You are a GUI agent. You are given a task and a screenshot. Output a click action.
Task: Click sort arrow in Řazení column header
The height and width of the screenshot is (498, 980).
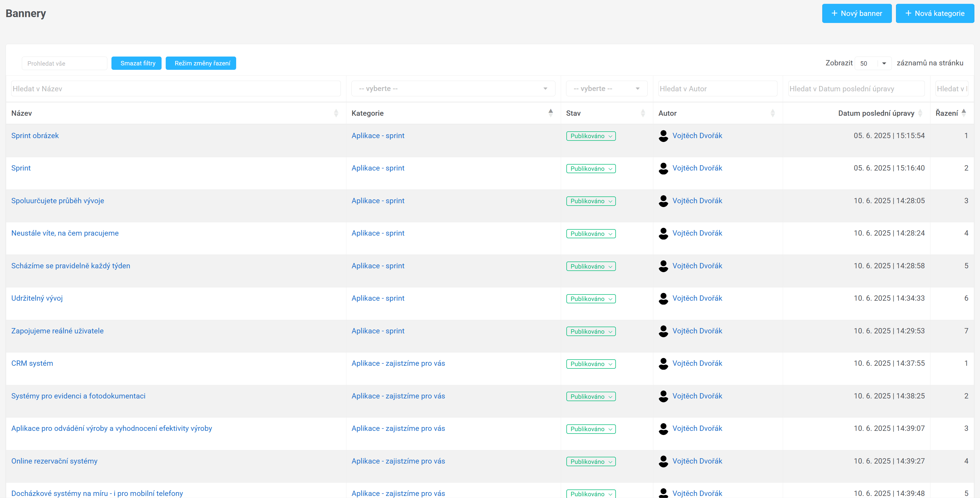coord(964,112)
